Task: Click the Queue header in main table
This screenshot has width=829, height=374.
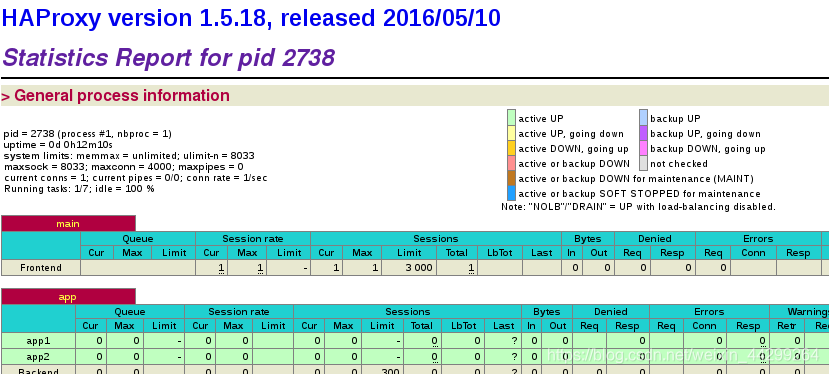Action: (138, 239)
